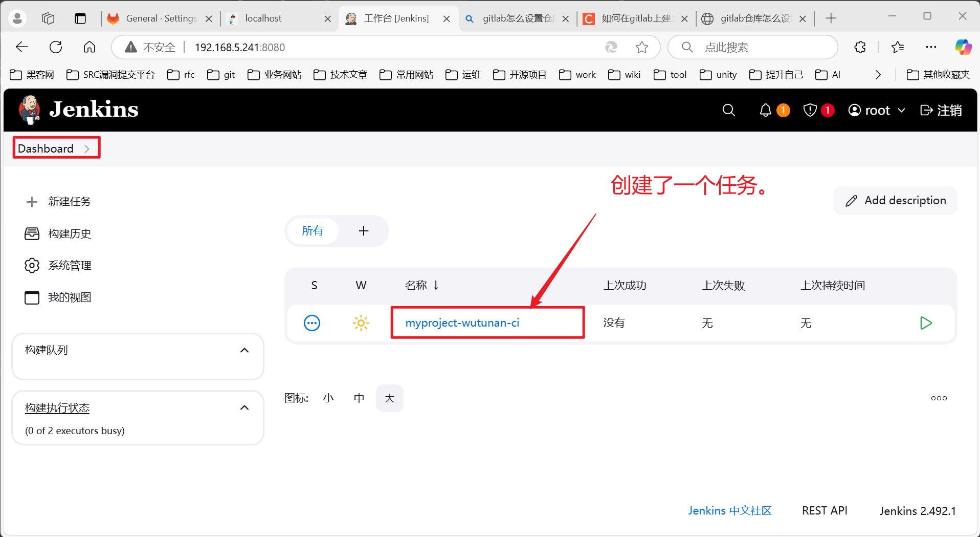980x537 pixels.
Task: Open the git bookmarks folder
Action: coord(221,75)
